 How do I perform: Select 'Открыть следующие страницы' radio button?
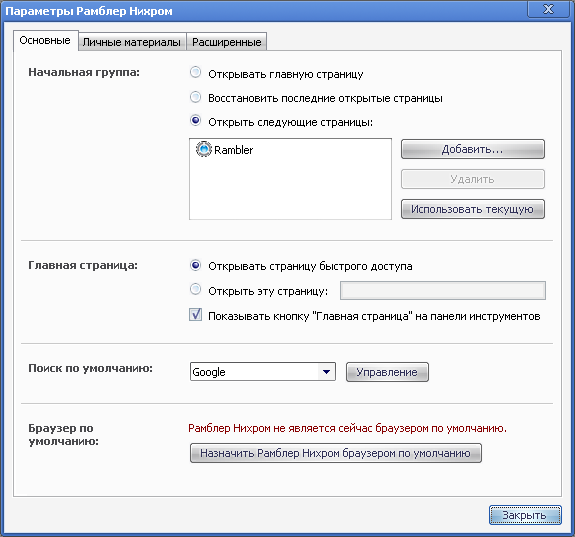(195, 120)
